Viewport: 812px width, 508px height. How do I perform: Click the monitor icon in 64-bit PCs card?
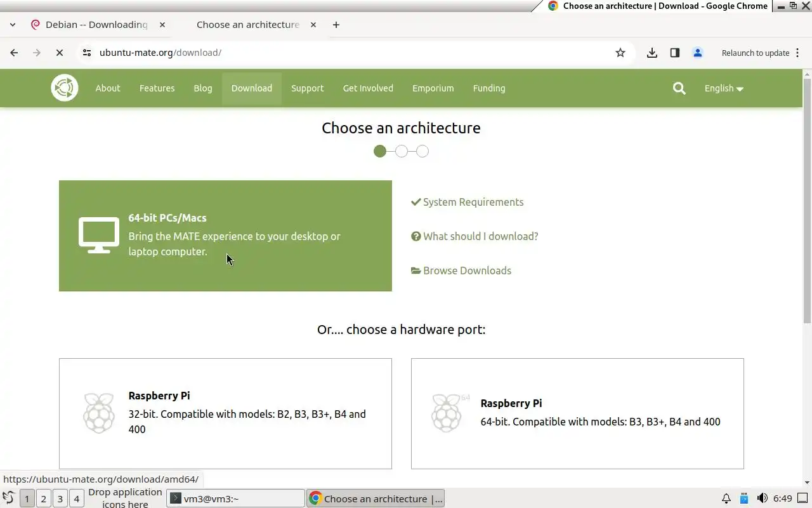99,236
